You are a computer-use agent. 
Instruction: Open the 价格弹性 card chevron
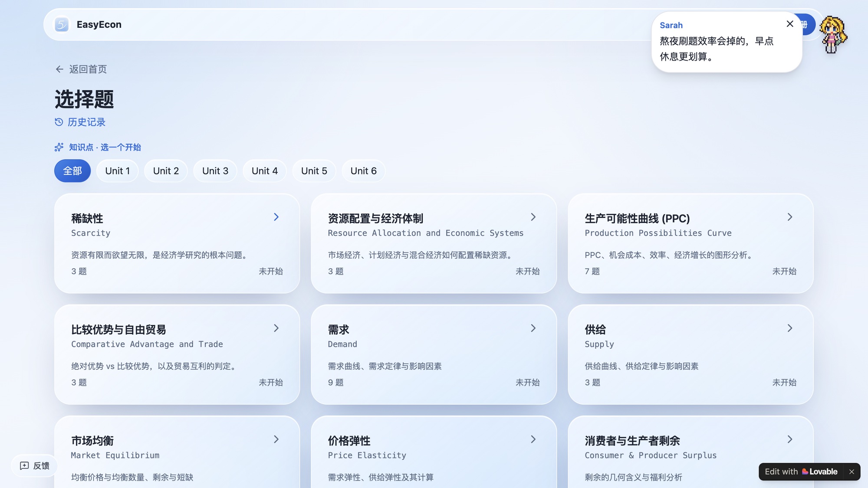click(x=533, y=439)
